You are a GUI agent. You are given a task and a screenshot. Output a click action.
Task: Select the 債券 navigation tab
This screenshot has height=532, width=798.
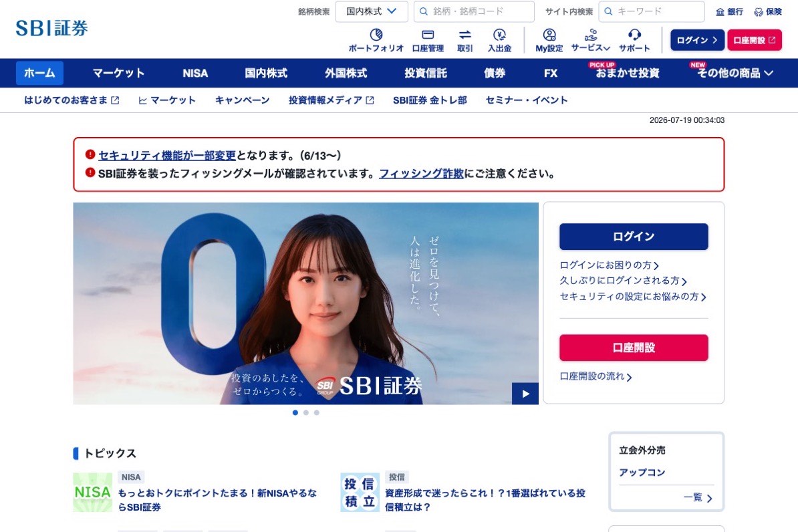point(495,73)
